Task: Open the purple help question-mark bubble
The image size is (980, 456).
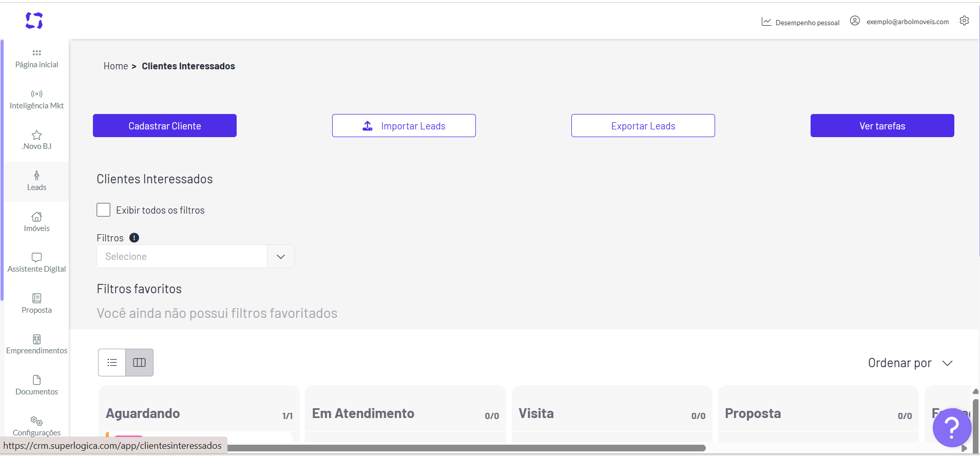Action: coord(952,427)
